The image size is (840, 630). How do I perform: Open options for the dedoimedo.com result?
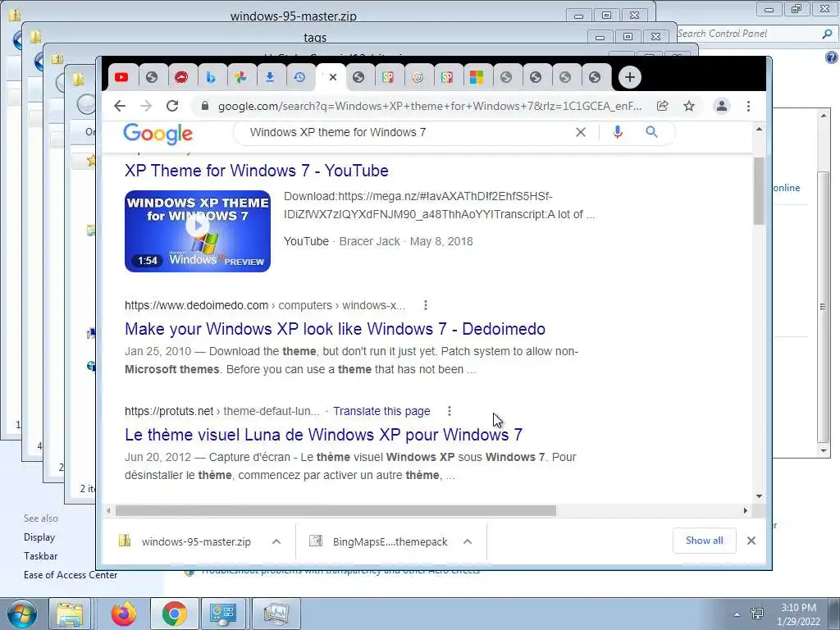tap(426, 305)
